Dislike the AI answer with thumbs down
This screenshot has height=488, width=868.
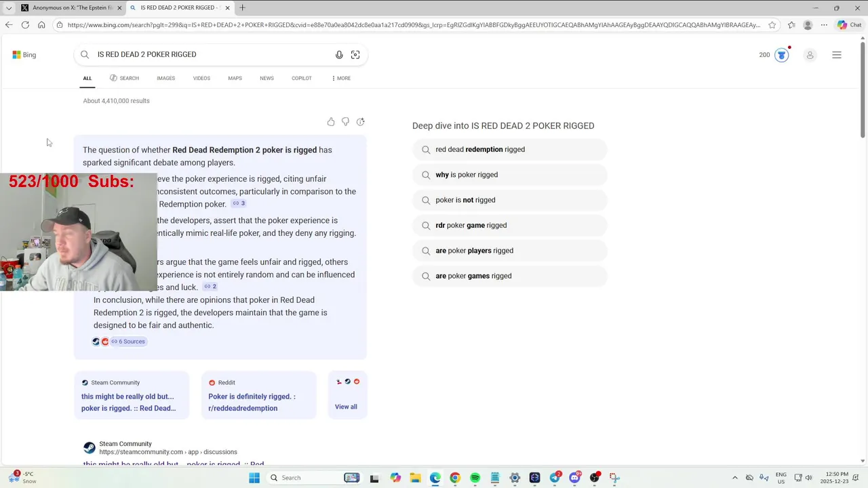click(346, 122)
